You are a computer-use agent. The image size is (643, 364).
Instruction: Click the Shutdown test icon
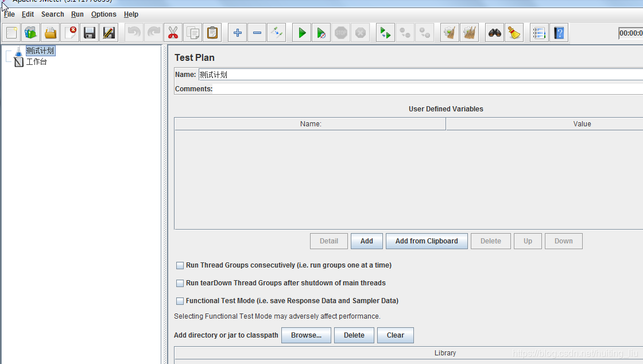[x=361, y=33]
